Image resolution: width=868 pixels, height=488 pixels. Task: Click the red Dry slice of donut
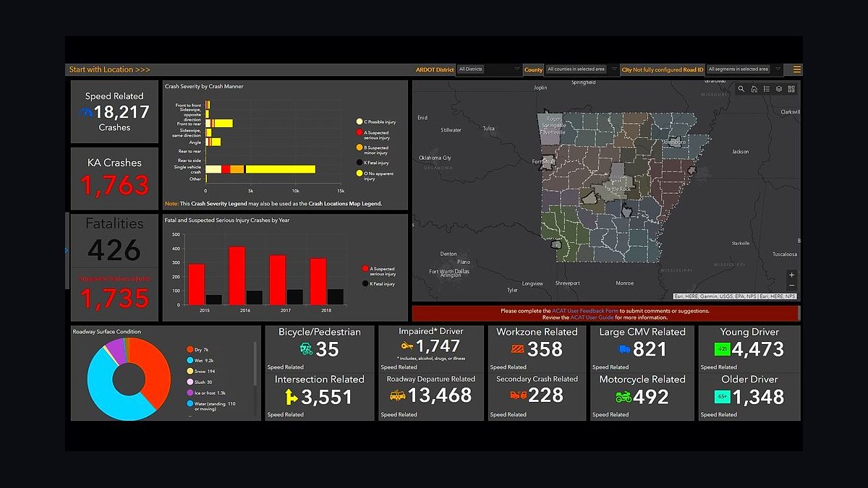click(158, 369)
